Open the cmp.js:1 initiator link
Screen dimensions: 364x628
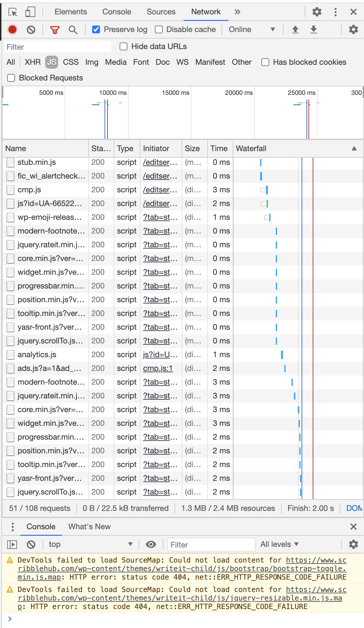158,368
